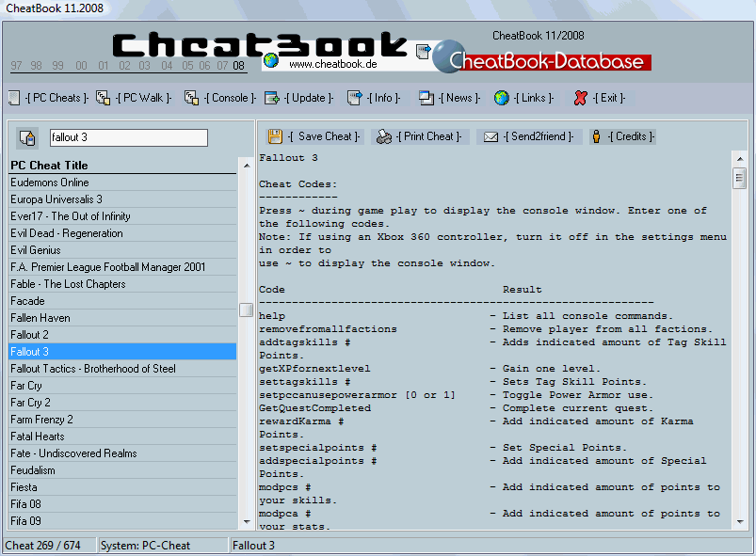Select year 00 in the year bar

pyautogui.click(x=81, y=66)
